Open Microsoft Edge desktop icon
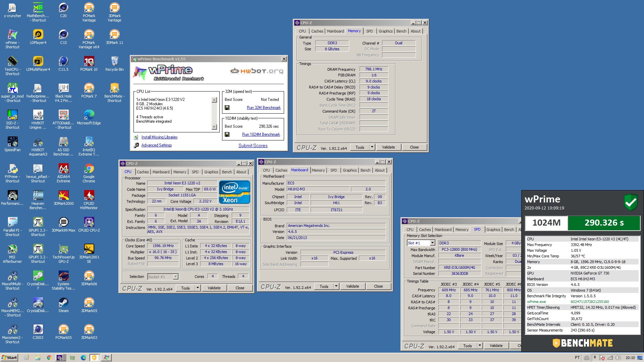Screen dimensions: 644x362 [x=89, y=117]
